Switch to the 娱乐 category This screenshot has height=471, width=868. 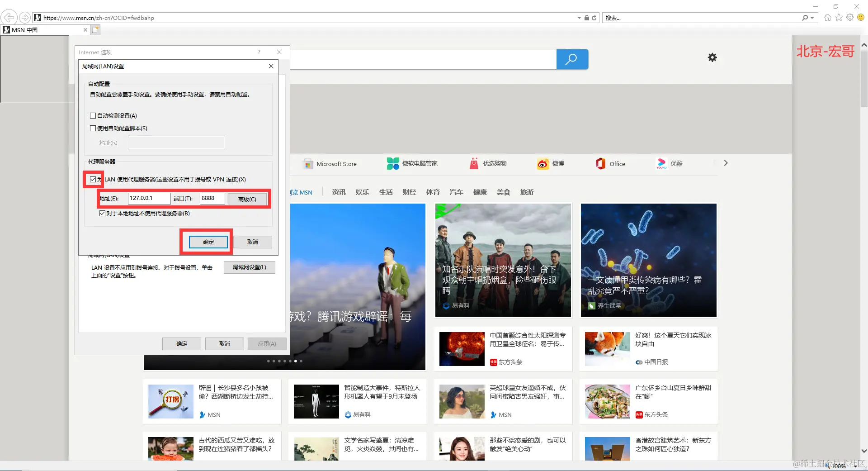click(x=363, y=192)
